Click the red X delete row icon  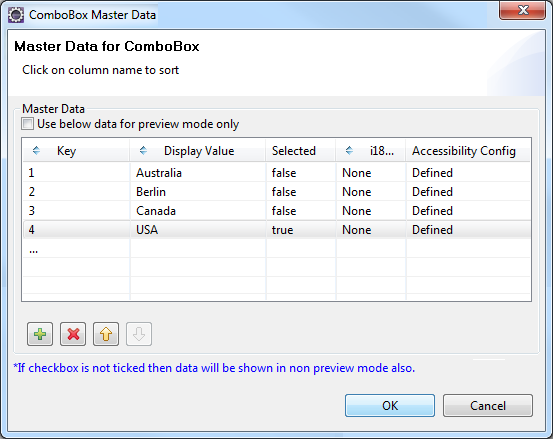pos(73,334)
